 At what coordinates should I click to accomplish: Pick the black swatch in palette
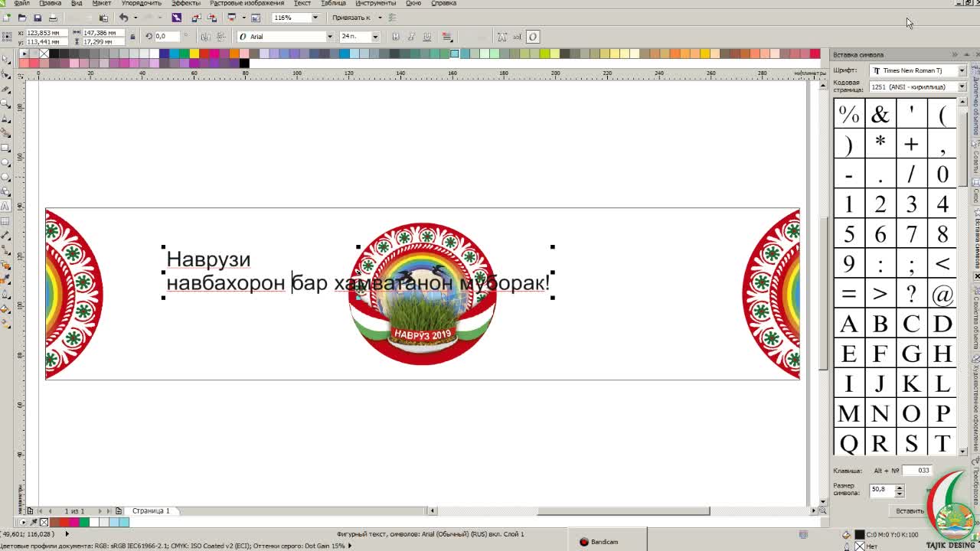pos(54,54)
